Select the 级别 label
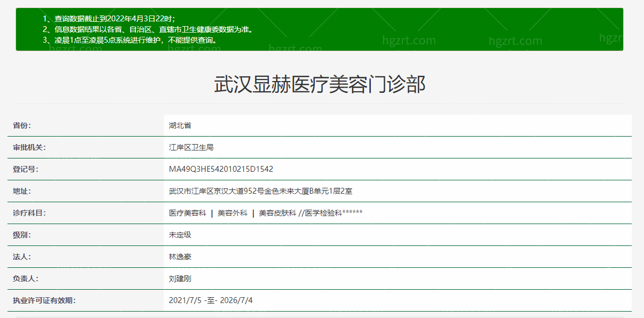 point(22,235)
